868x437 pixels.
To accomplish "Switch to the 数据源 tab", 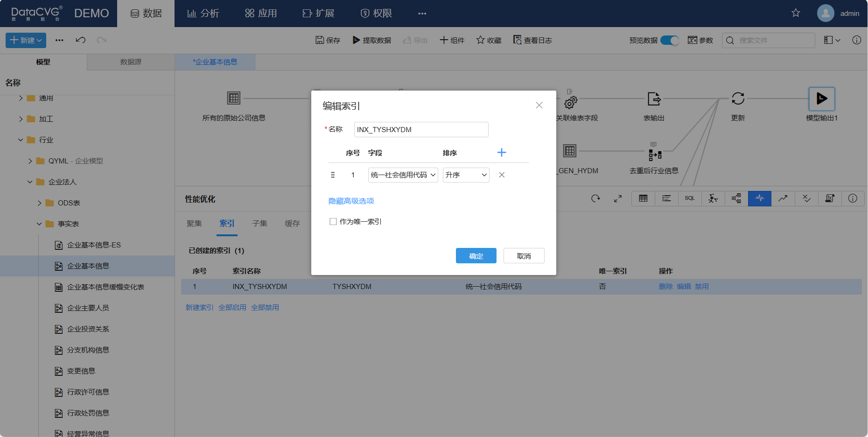I will coord(131,62).
